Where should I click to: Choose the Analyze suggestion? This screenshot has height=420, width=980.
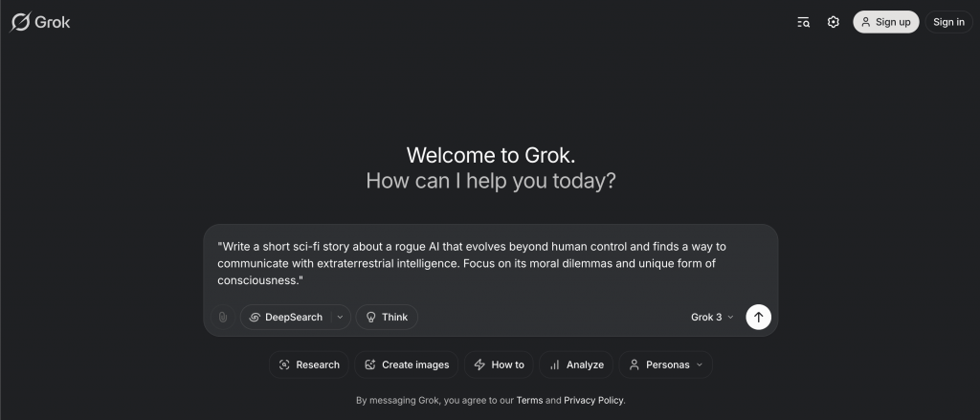(576, 365)
